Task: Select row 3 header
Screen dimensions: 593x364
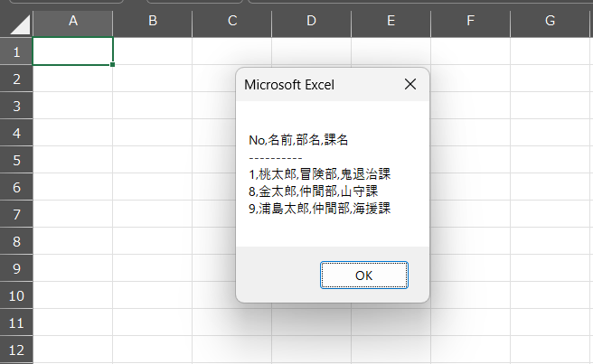Action: tap(16, 106)
